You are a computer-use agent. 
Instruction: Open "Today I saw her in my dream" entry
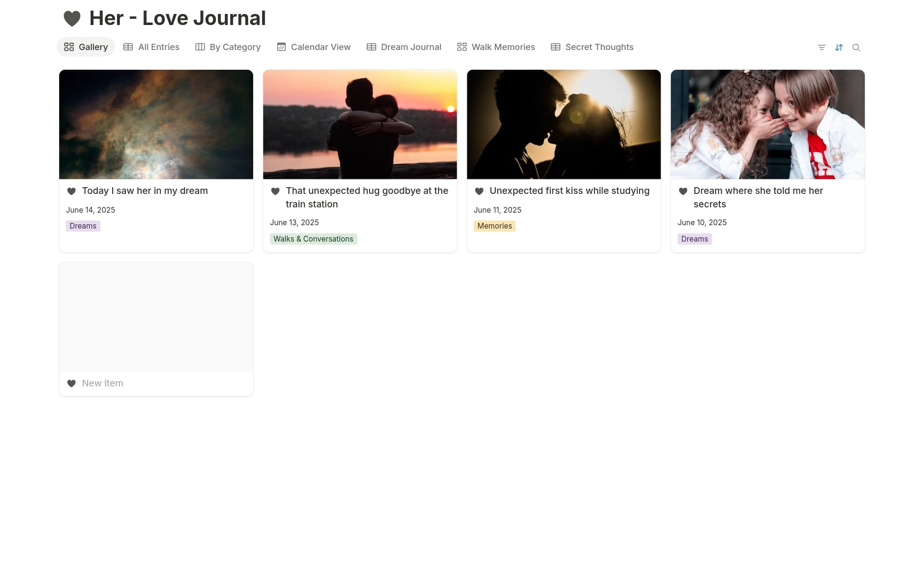145,191
